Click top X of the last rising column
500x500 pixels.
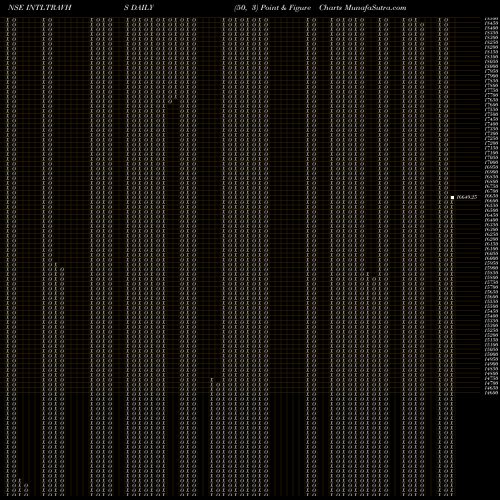click(x=452, y=202)
